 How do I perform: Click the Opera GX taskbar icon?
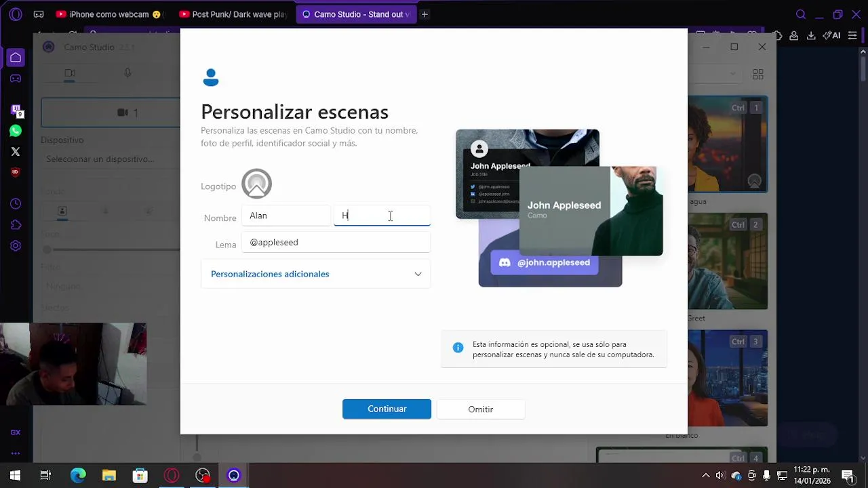(172, 476)
